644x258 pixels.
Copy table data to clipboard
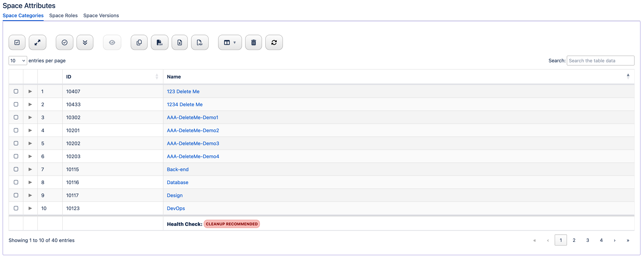click(139, 42)
